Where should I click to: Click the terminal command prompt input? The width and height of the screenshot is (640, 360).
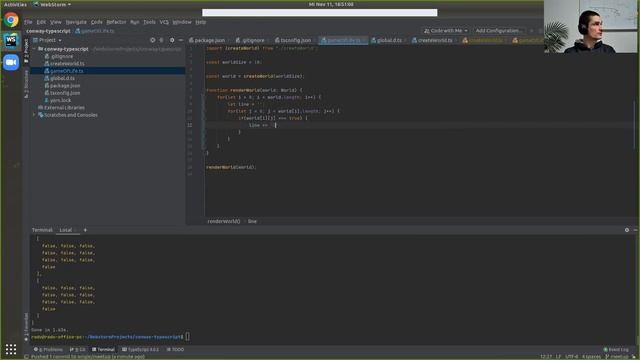pos(187,337)
